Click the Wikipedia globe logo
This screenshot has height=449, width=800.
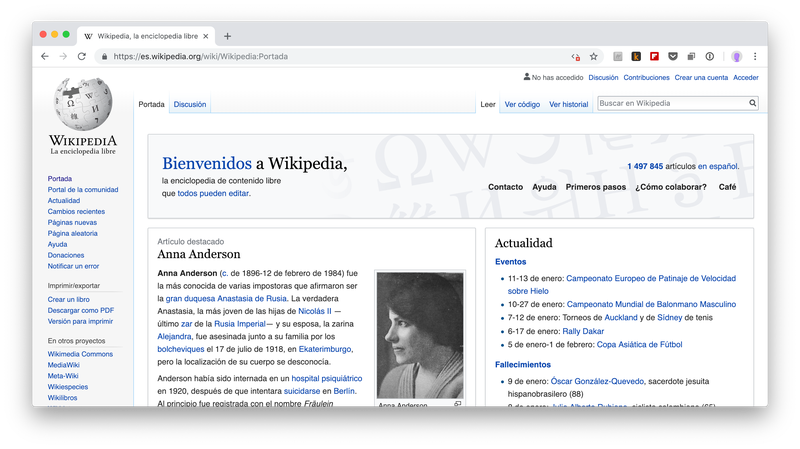83,104
